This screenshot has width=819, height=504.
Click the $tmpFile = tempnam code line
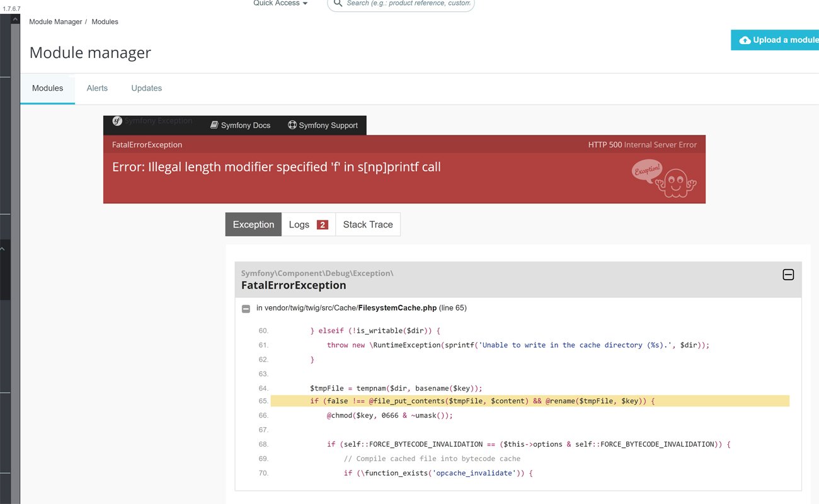click(x=396, y=389)
